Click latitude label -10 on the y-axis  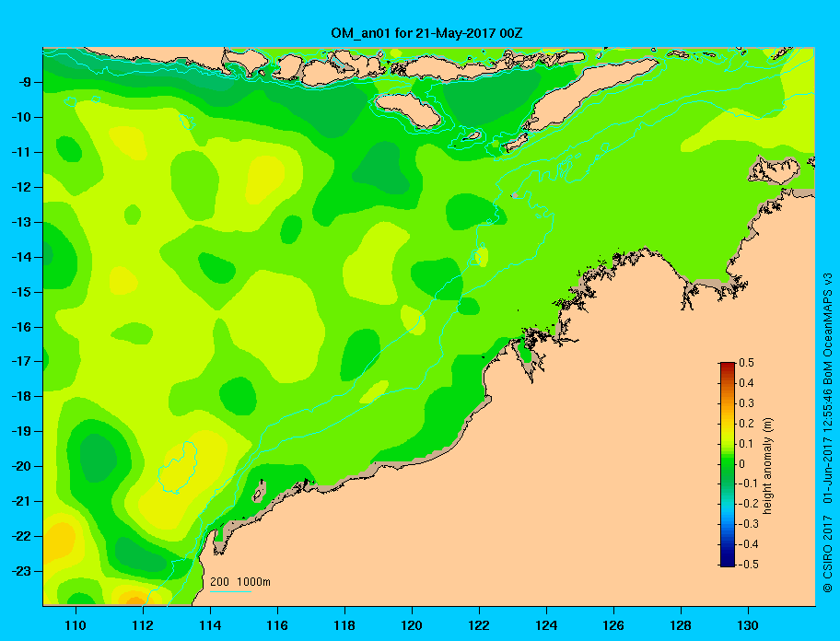(x=22, y=117)
